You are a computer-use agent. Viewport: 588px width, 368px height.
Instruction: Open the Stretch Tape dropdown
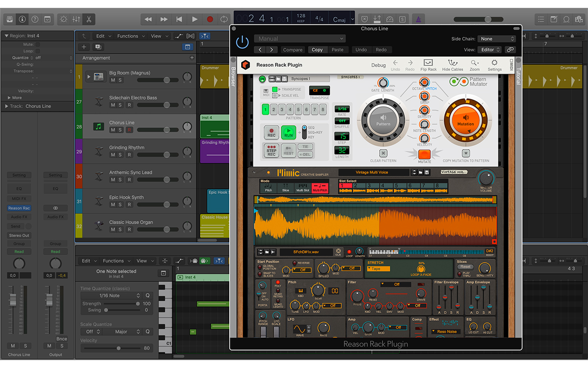coord(379,269)
